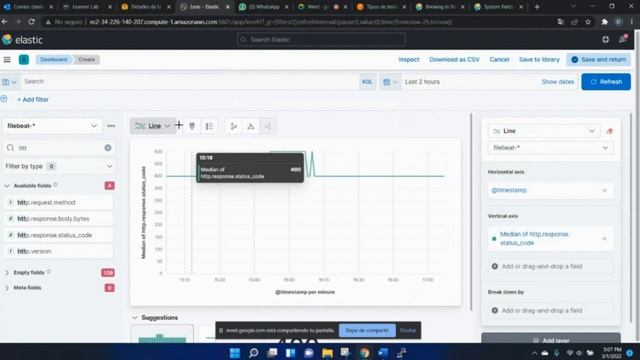Select the http.response.status_code field

pyautogui.click(x=58, y=235)
